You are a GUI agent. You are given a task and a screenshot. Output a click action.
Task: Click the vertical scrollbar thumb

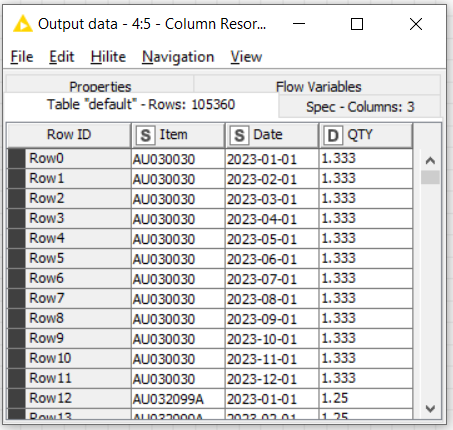tap(430, 177)
